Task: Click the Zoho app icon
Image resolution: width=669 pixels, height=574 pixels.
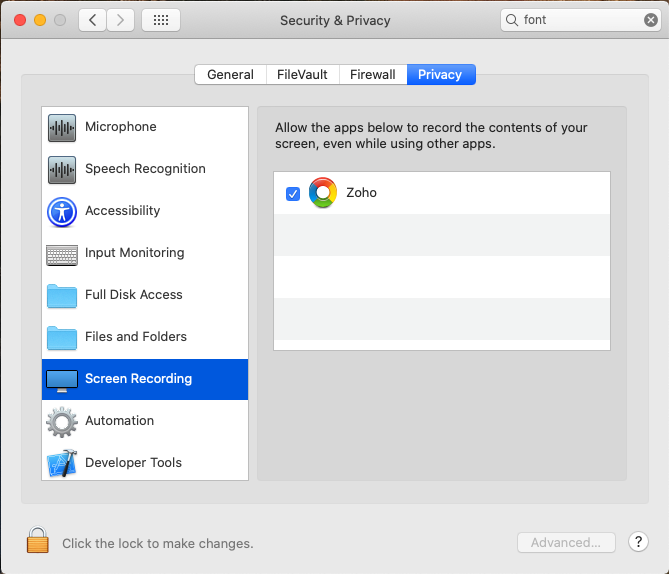Action: (322, 192)
